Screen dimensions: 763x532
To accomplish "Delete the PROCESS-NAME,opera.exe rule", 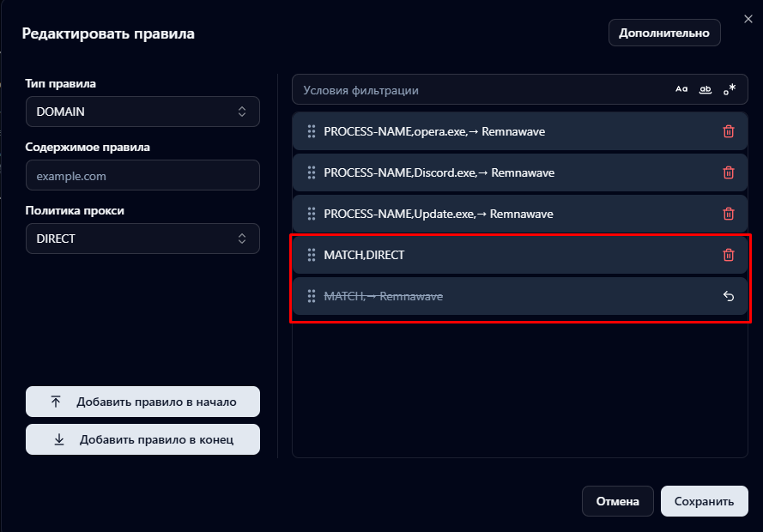I will tap(729, 131).
